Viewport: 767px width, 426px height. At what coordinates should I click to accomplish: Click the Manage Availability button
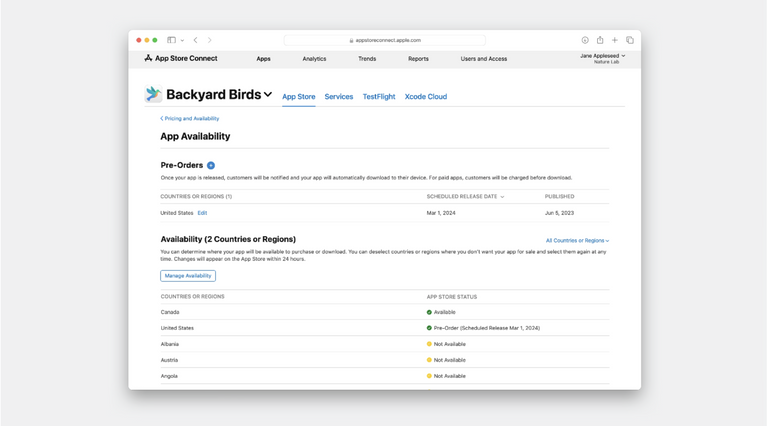point(188,276)
